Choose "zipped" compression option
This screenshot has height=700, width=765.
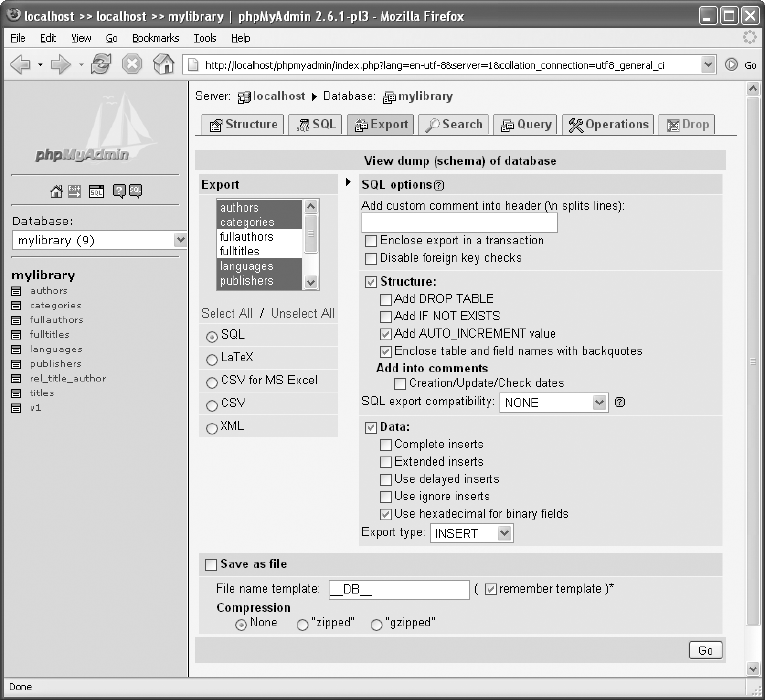coord(302,624)
